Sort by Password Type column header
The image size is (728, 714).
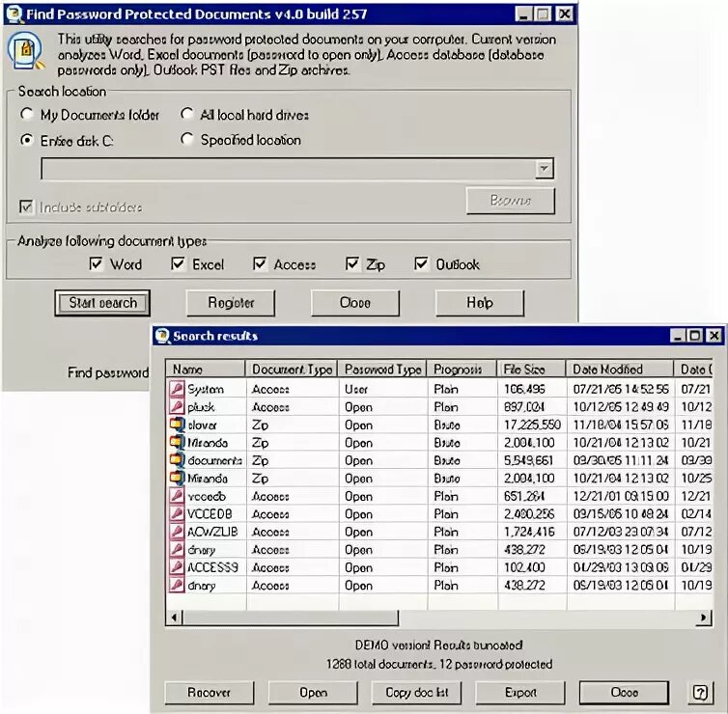(382, 370)
